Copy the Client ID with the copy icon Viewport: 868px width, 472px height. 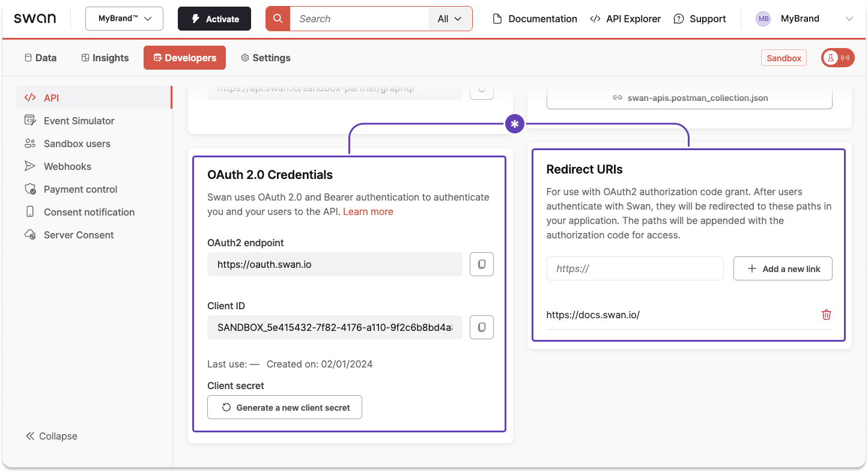481,327
